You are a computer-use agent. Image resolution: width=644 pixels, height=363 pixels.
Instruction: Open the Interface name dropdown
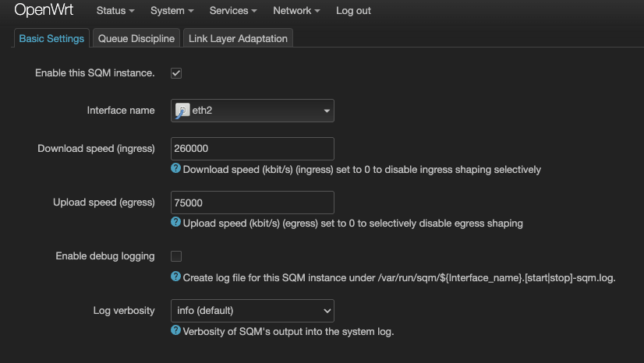point(253,111)
